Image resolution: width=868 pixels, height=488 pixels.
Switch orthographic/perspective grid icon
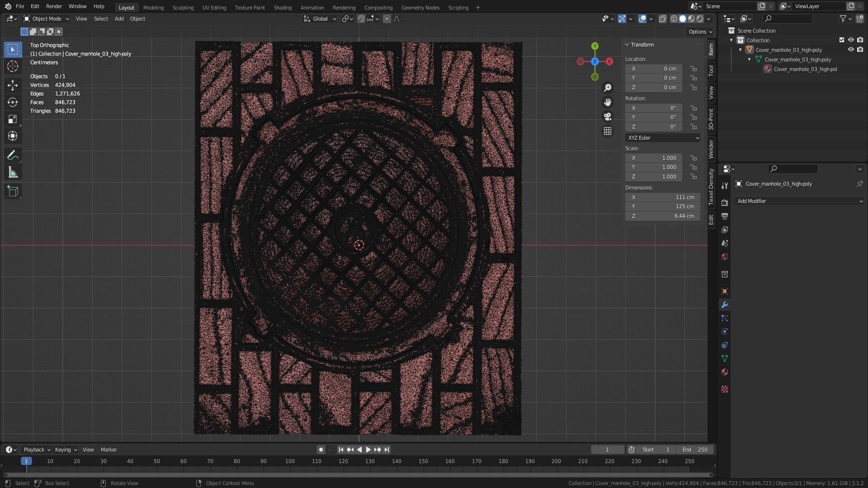[608, 131]
